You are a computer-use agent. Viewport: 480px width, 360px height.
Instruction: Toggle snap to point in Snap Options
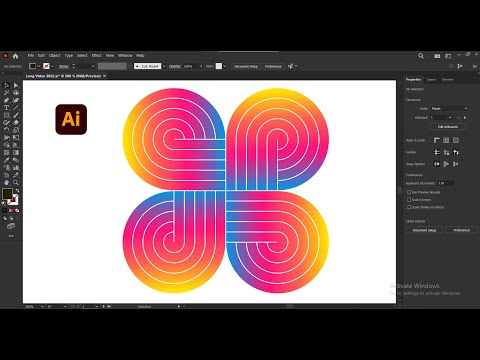coord(437,164)
